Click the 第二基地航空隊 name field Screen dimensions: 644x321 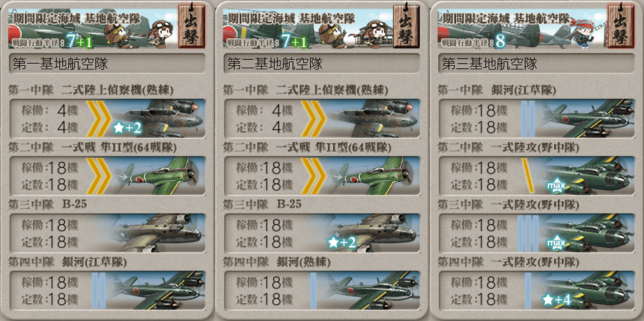click(x=322, y=64)
